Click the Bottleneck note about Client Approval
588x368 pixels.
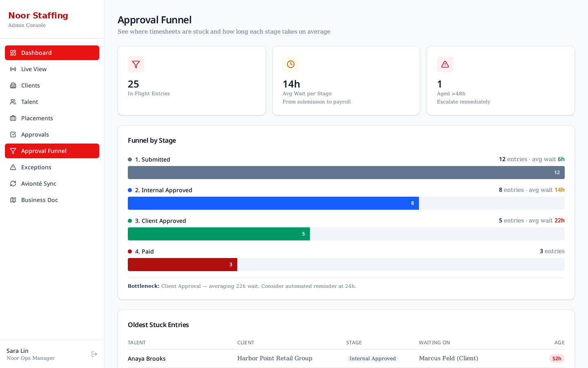(242, 286)
